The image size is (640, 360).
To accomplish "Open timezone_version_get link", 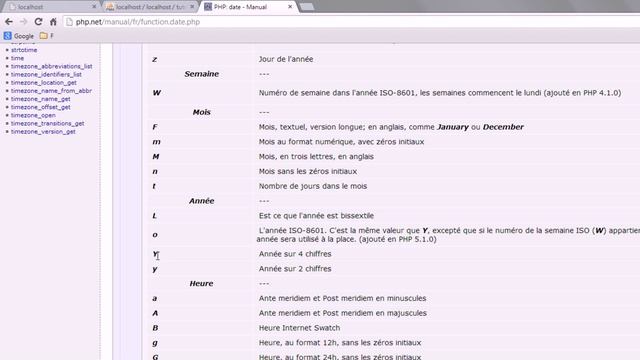I will click(43, 131).
